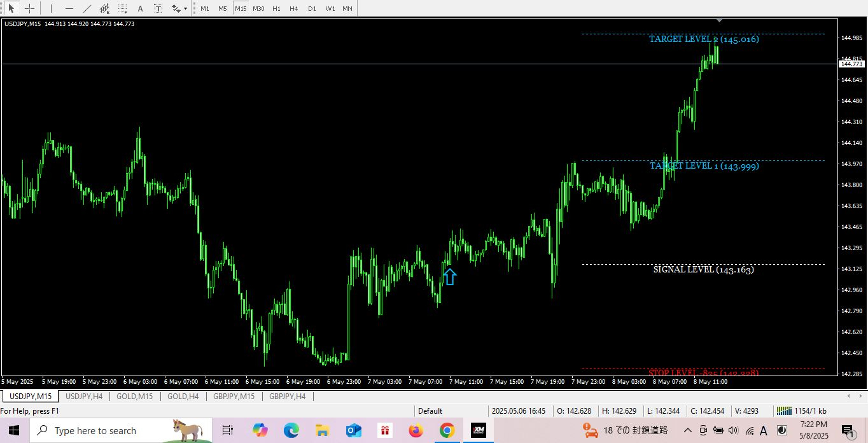Image resolution: width=868 pixels, height=443 pixels.
Task: Open the Default profile selector in status bar
Action: click(430, 411)
